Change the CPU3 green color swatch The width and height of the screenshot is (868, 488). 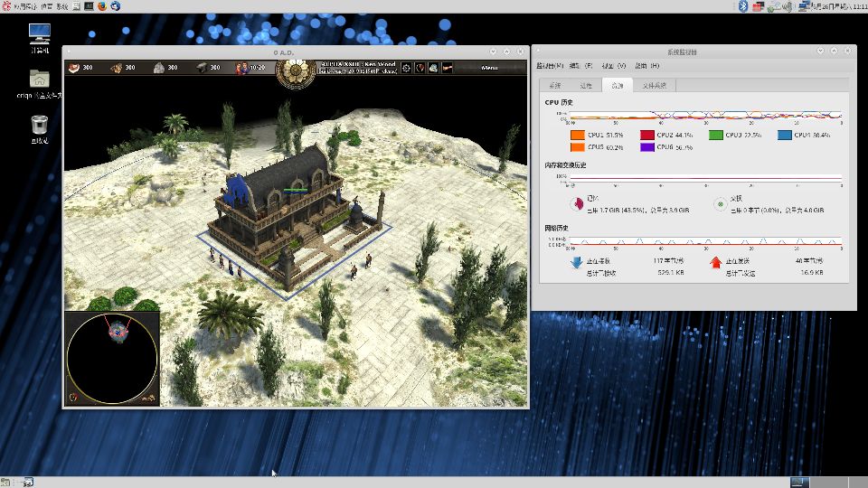pos(716,135)
